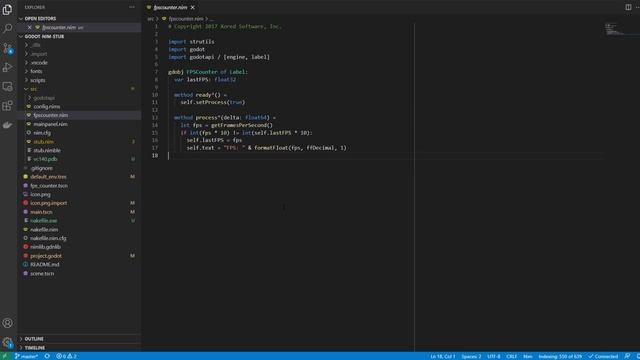Screen dimensions: 640x360
Task: Open icon.png file
Action: click(x=40, y=194)
